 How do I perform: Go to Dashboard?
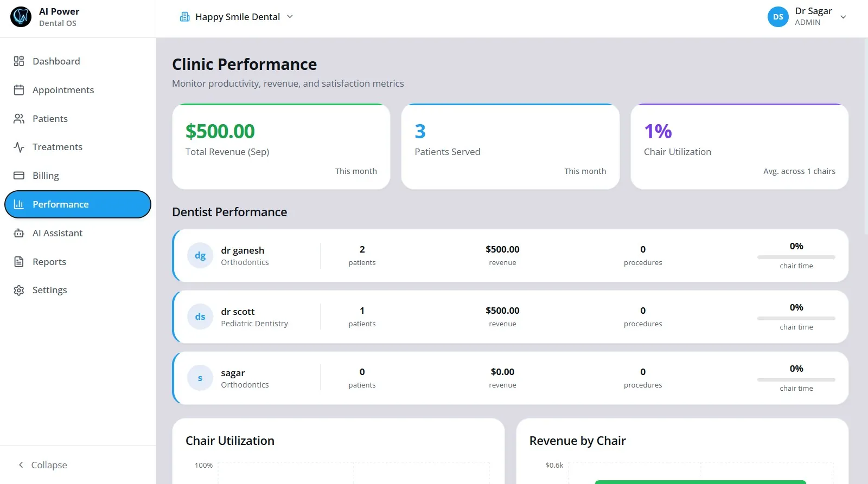pyautogui.click(x=78, y=61)
